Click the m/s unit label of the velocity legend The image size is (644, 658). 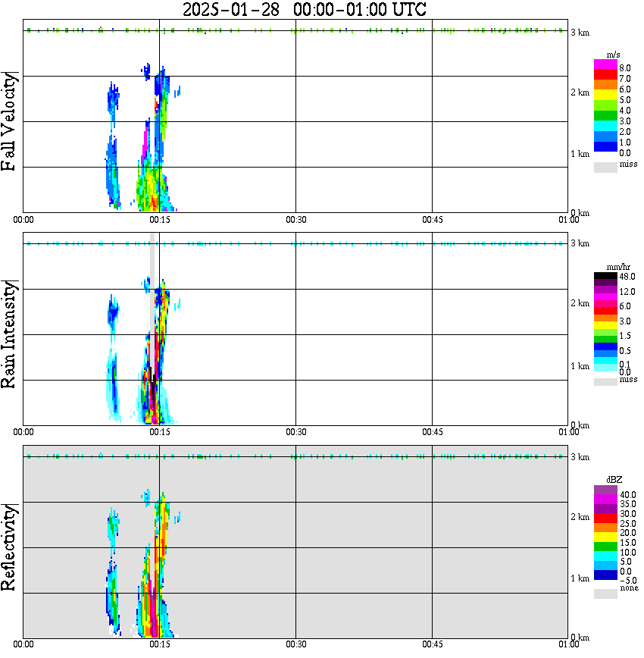[x=613, y=55]
